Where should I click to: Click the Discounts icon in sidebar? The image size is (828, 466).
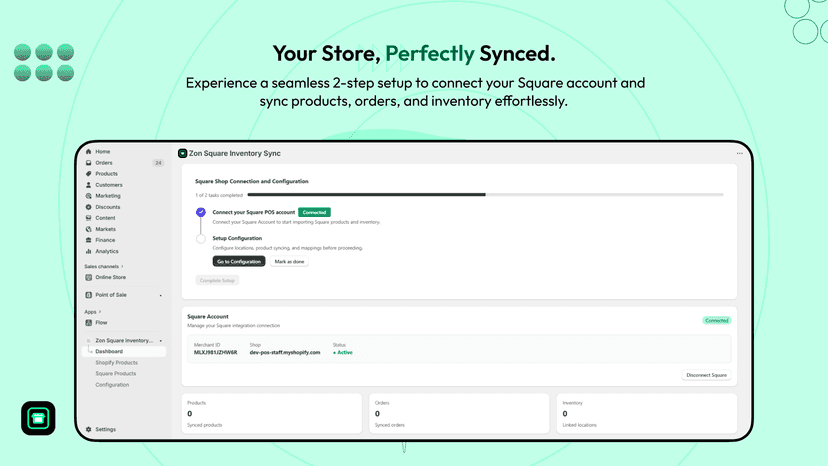click(88, 207)
